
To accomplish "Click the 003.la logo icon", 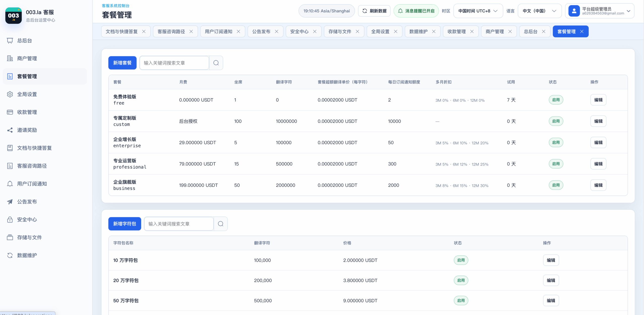I will click(x=14, y=16).
